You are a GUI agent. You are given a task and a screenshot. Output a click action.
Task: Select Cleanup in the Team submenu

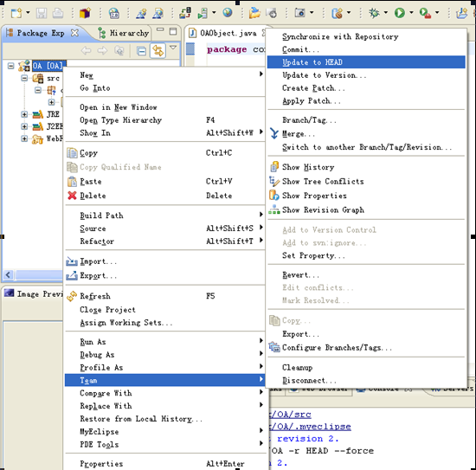coord(366,367)
